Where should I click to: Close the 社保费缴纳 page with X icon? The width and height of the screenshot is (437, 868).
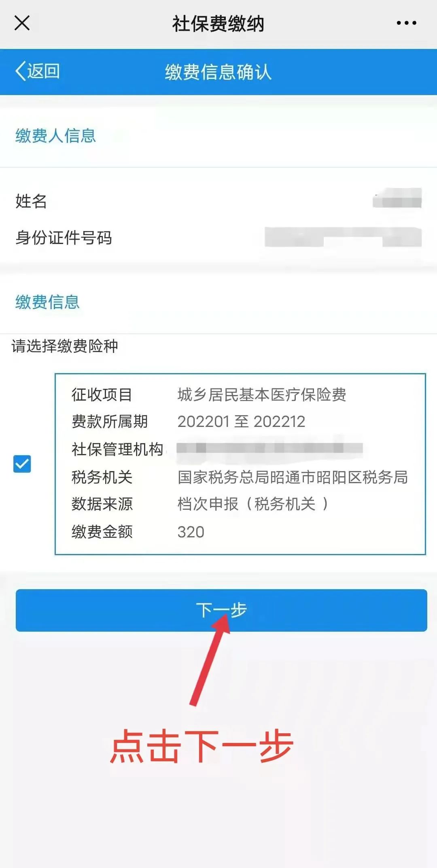pyautogui.click(x=22, y=23)
